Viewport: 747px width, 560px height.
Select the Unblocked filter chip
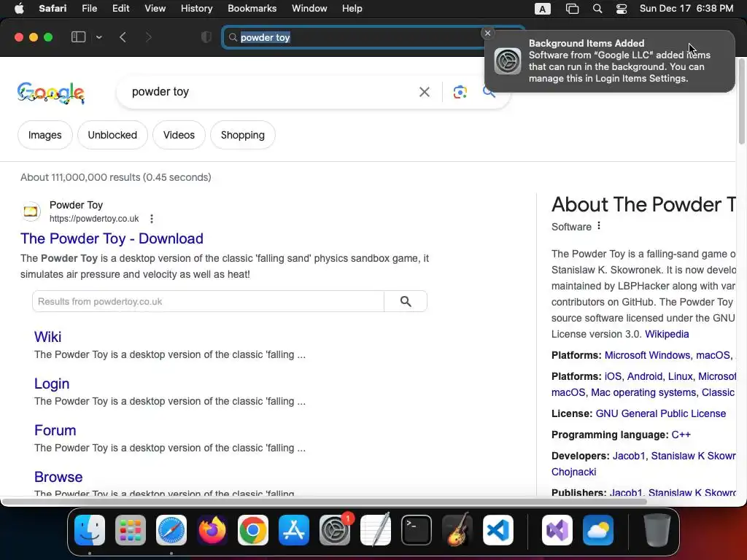point(112,135)
